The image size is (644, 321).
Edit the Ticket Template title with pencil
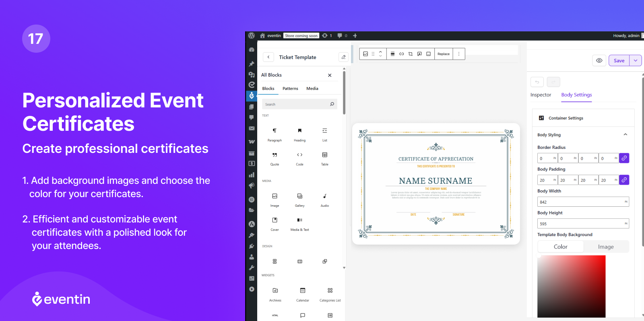click(x=343, y=57)
